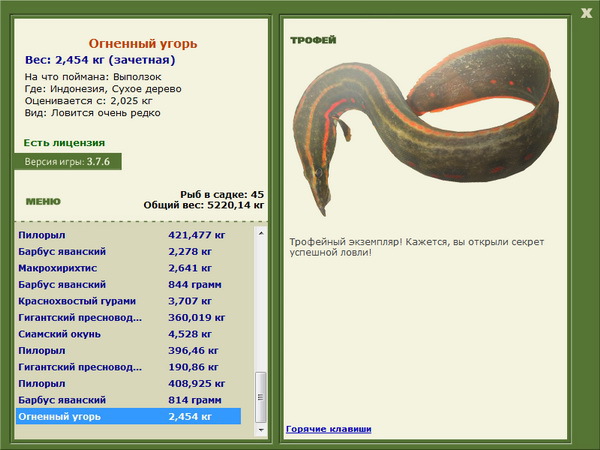
Task: Open the Горячие клавиши link
Action: [329, 429]
